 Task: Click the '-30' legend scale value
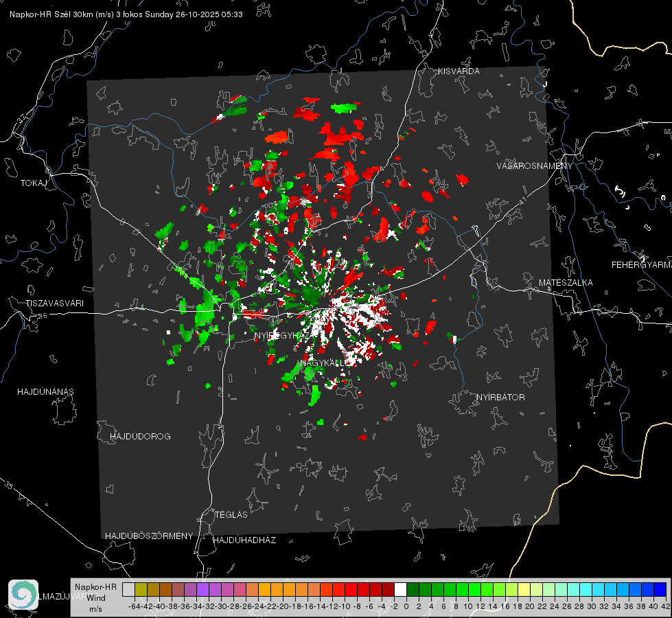point(221,606)
